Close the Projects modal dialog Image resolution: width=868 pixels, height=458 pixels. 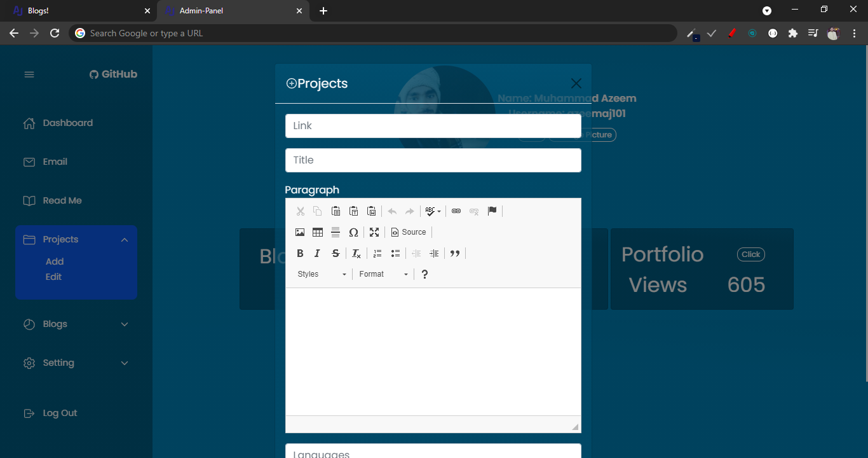pos(576,83)
